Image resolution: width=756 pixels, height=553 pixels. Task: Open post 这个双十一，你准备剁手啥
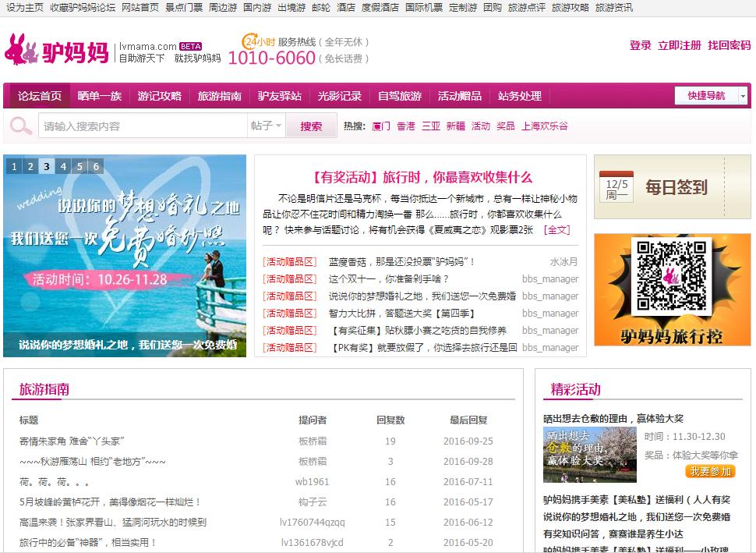(x=389, y=279)
